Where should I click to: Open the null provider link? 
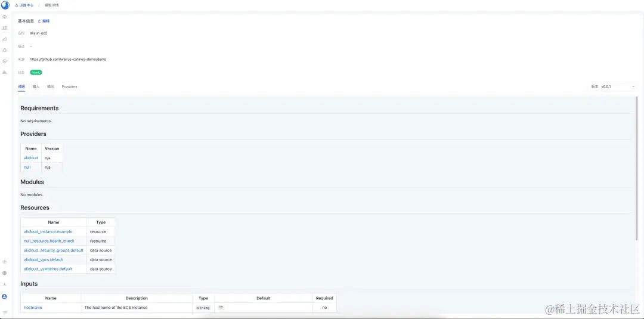27,168
